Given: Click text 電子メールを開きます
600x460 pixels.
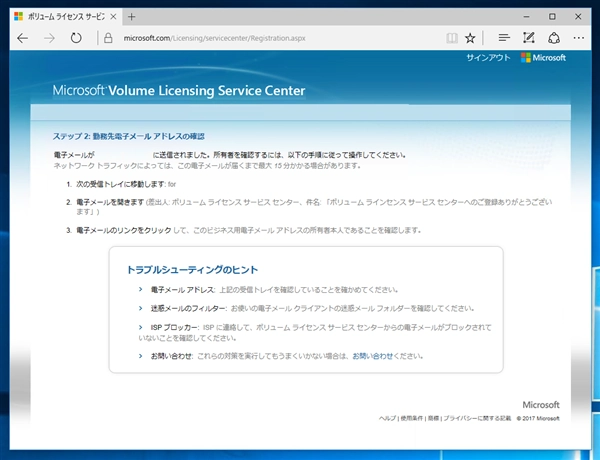Looking at the screenshot, I should [x=110, y=202].
